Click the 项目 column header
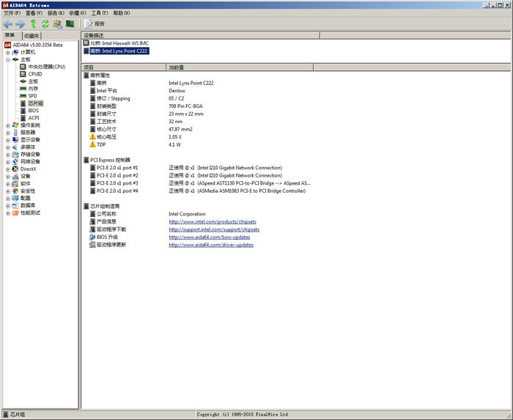The height and width of the screenshot is (420, 513). [x=124, y=67]
